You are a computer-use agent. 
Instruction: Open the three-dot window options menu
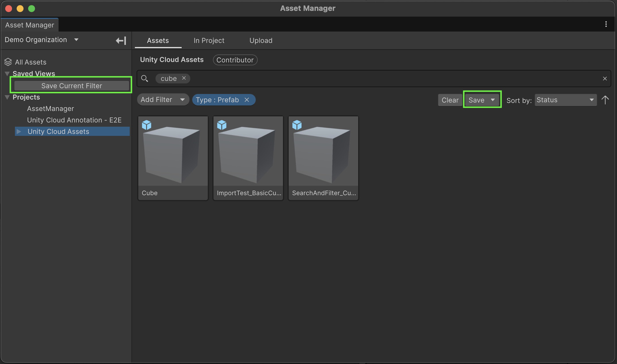pos(606,24)
